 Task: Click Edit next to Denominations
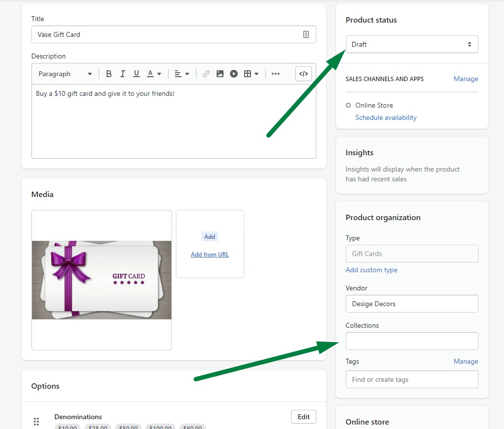304,416
